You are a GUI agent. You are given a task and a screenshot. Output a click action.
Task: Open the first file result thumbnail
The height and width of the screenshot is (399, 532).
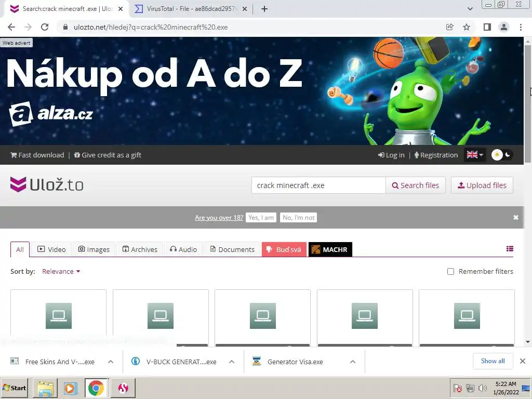[x=59, y=316]
